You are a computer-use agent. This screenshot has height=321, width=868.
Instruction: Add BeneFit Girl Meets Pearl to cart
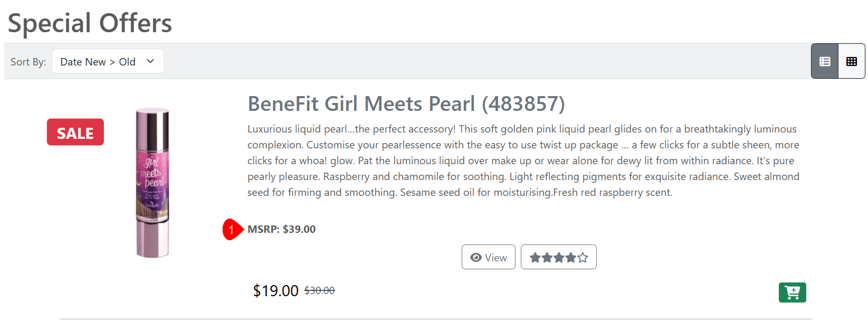click(x=792, y=292)
